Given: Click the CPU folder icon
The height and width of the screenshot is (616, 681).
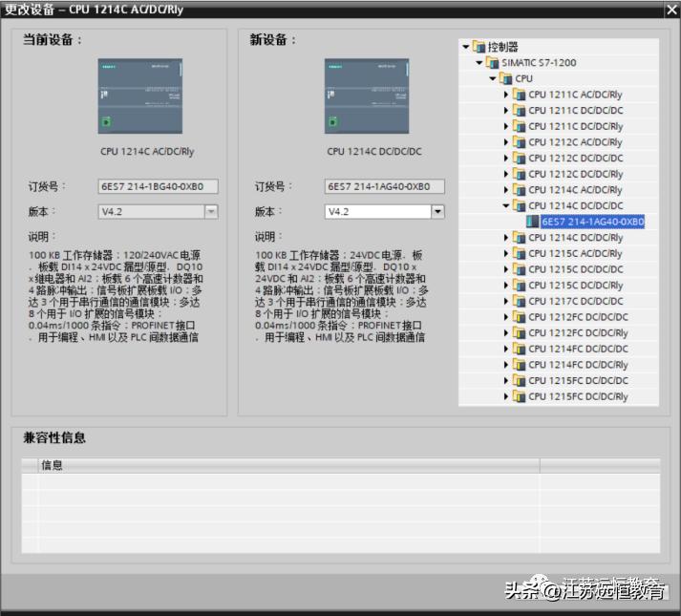Looking at the screenshot, I should click(x=505, y=78).
